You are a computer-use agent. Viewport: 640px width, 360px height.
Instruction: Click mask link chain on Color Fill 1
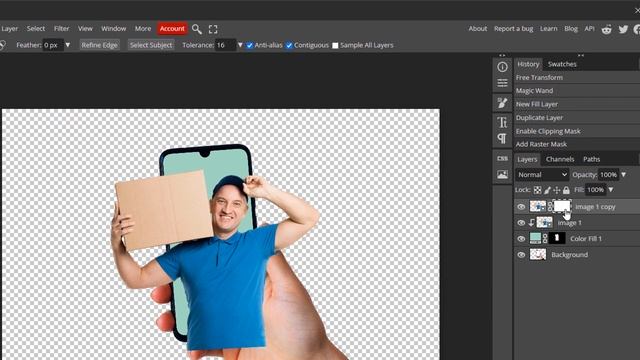(x=545, y=238)
